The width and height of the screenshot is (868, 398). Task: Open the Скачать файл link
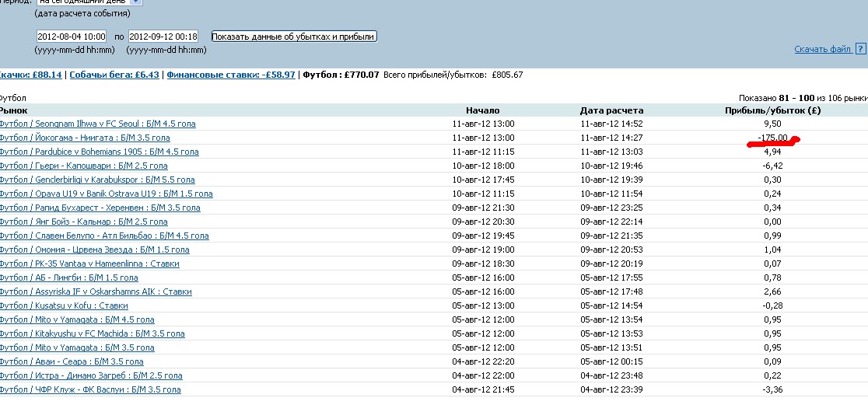click(823, 49)
